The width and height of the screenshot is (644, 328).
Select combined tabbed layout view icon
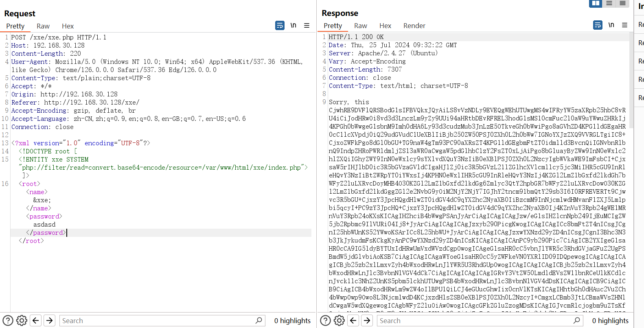pyautogui.click(x=622, y=3)
